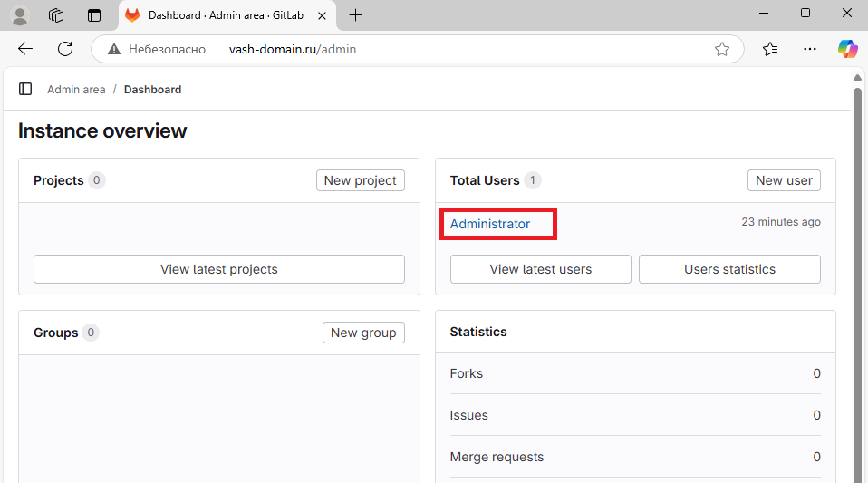Image resolution: width=868 pixels, height=483 pixels.
Task: Minimize the browser window
Action: click(x=764, y=14)
